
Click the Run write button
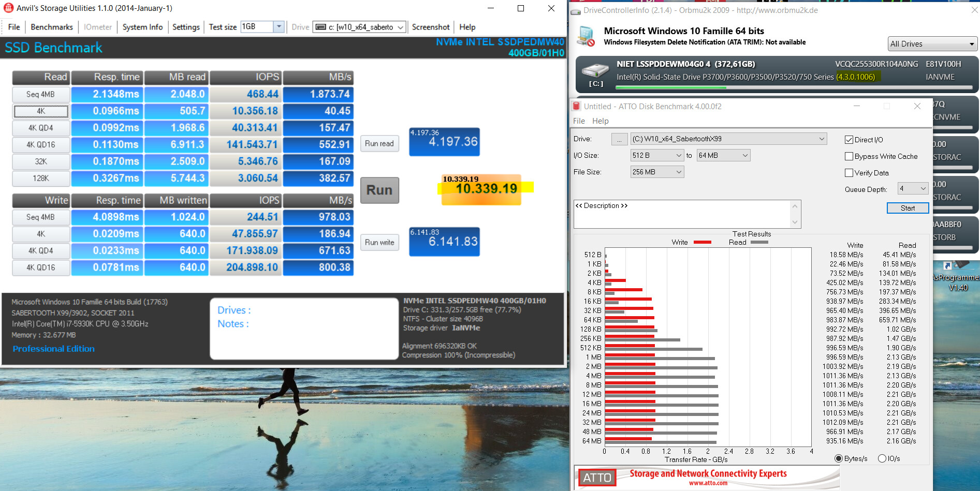tap(379, 242)
